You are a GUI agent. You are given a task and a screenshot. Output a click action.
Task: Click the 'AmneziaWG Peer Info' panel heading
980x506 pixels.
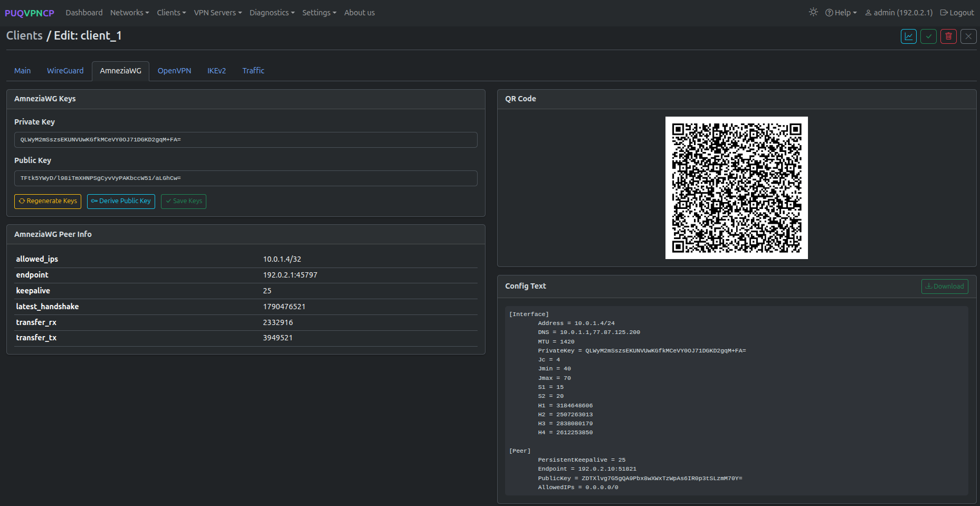point(53,234)
